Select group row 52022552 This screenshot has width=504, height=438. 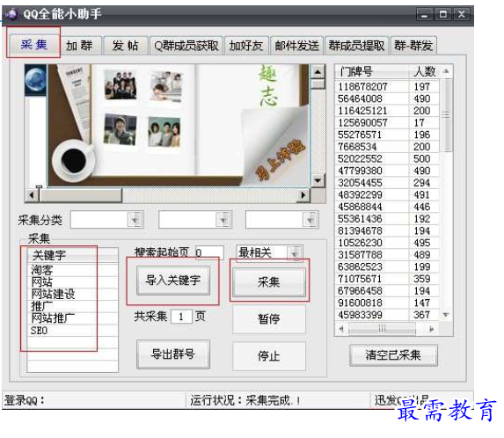[x=387, y=158]
